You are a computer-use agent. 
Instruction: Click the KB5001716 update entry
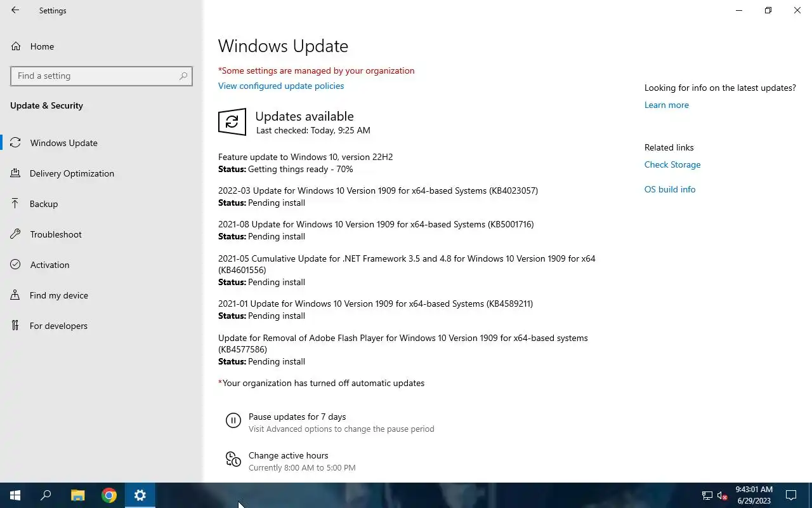click(376, 224)
